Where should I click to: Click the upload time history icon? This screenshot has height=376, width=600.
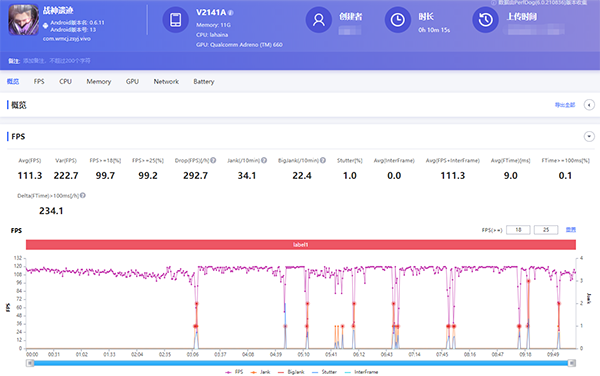pos(485,20)
